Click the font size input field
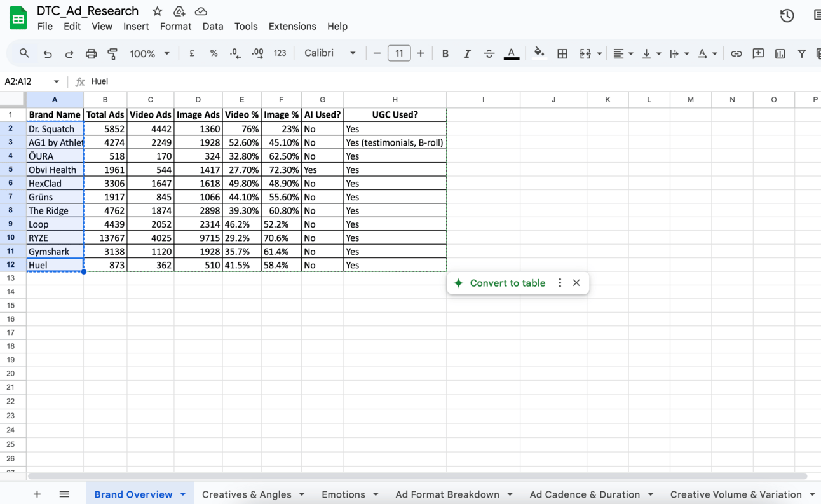 tap(399, 53)
